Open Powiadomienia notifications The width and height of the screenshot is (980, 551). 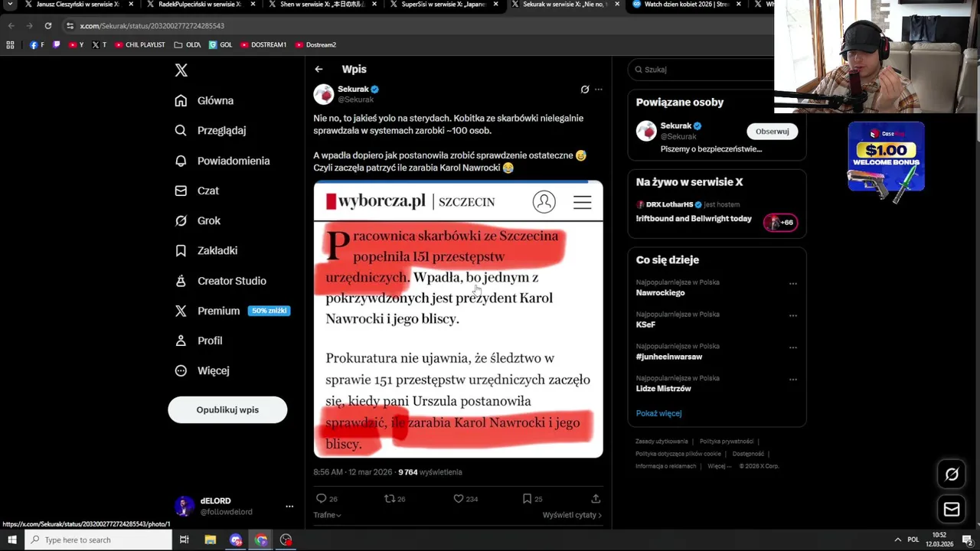(222, 161)
